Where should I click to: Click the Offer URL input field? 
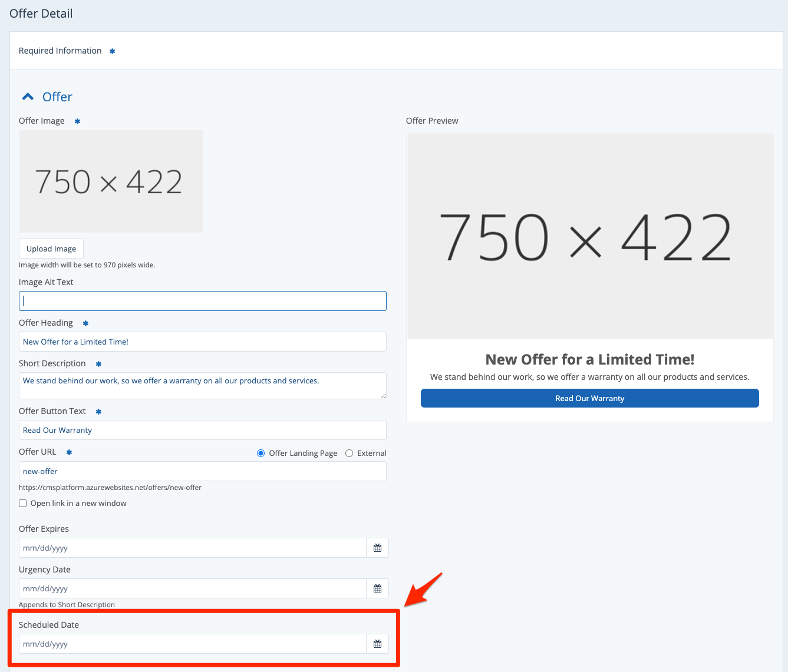pos(202,471)
